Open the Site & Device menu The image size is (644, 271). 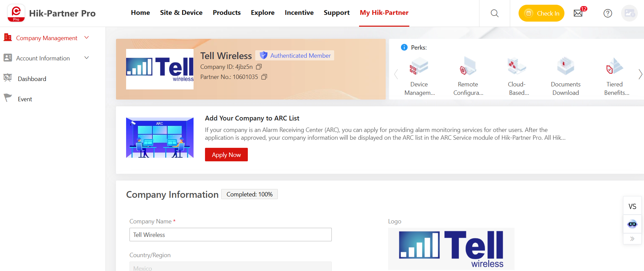pos(181,13)
